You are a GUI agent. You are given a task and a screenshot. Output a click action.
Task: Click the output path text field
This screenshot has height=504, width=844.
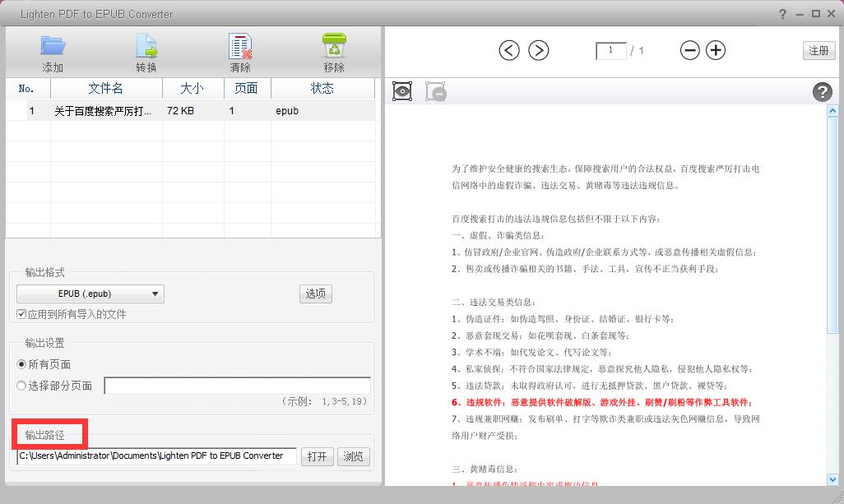click(156, 456)
